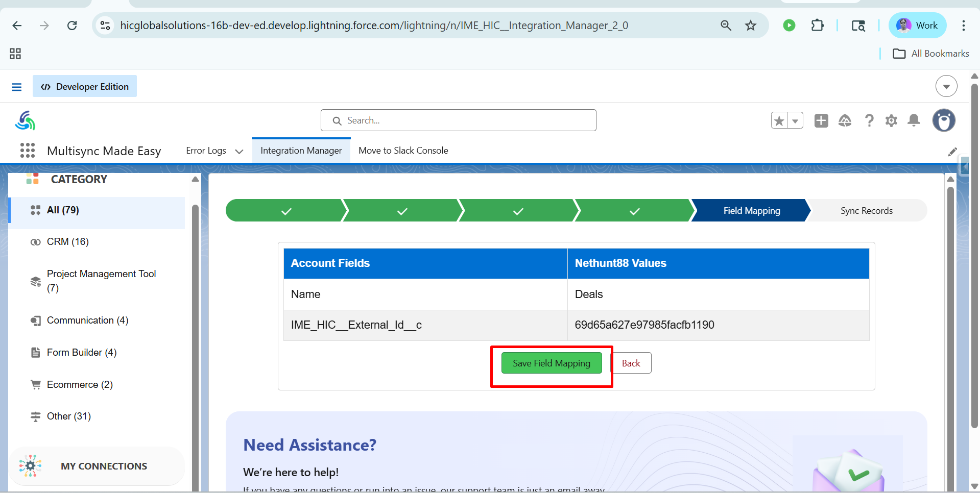The width and height of the screenshot is (980, 493).
Task: Expand the Error Logs tab dropdown
Action: (239, 151)
